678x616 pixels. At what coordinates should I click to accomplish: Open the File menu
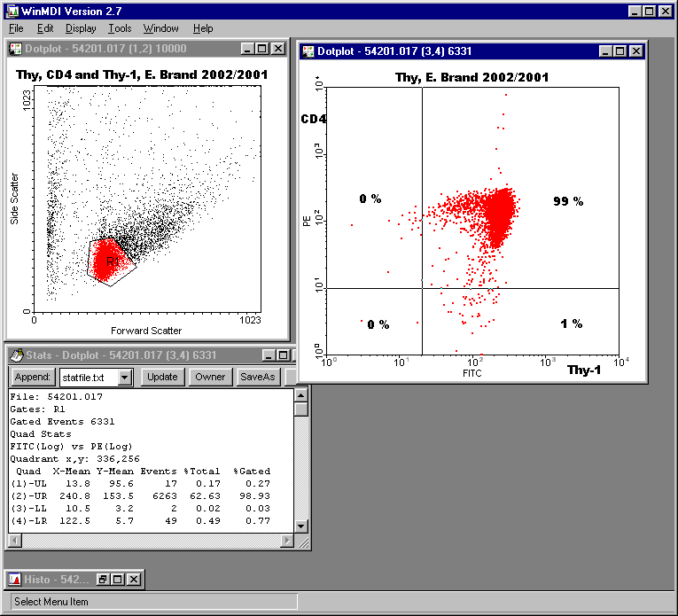(16, 28)
